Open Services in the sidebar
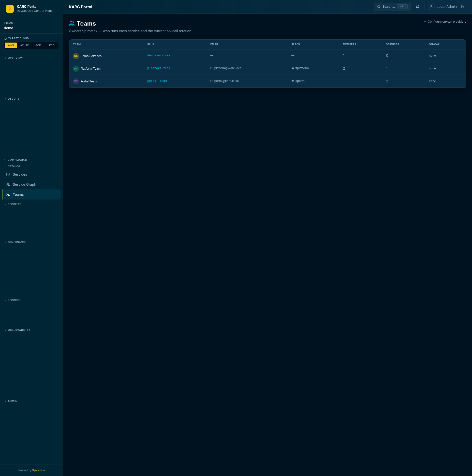The width and height of the screenshot is (472, 476). click(31, 174)
